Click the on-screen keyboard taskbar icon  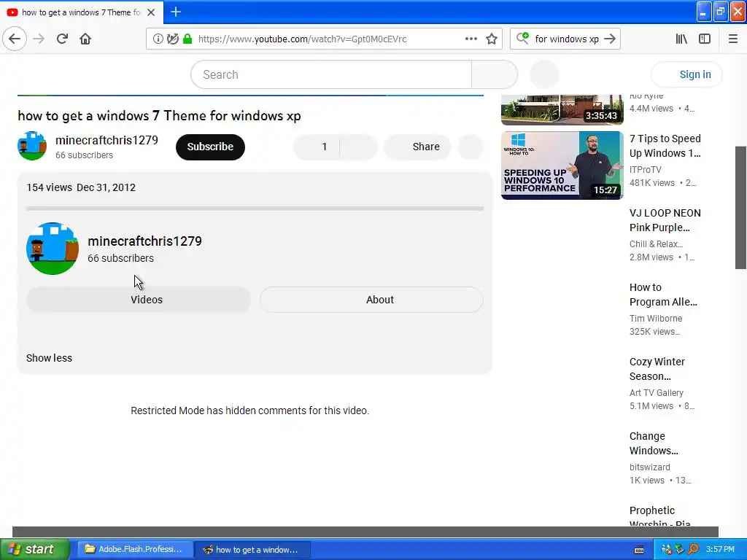(x=639, y=550)
